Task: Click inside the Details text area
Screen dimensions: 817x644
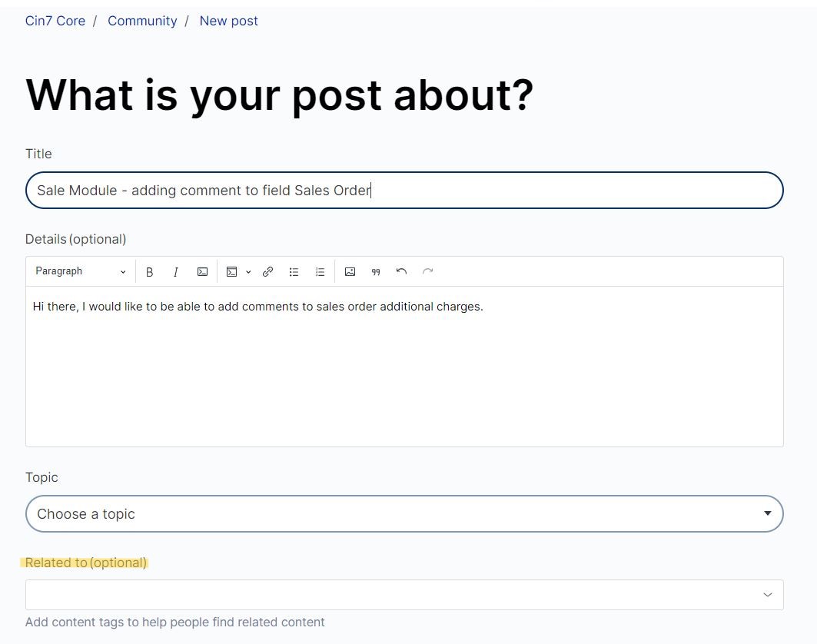Action: pyautogui.click(x=404, y=369)
